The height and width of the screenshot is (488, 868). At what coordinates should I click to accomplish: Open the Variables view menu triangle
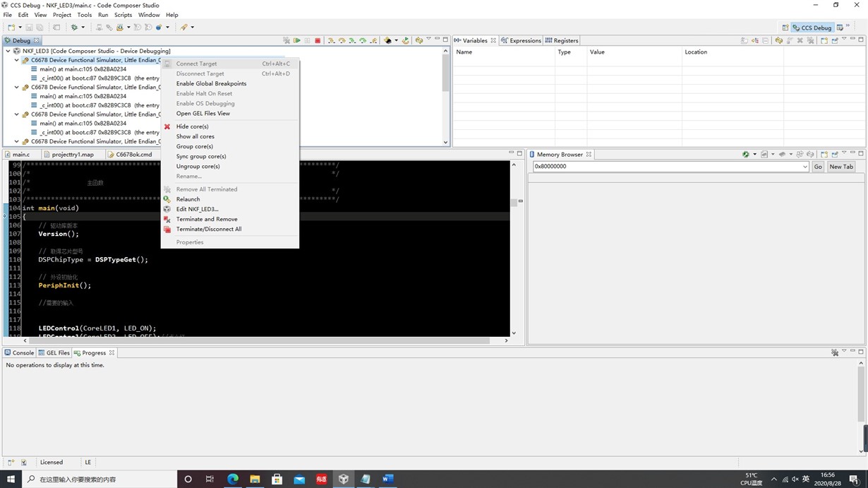(845, 40)
